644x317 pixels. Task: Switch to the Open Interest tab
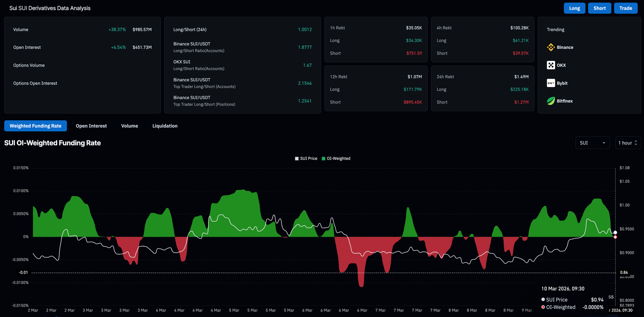point(91,126)
